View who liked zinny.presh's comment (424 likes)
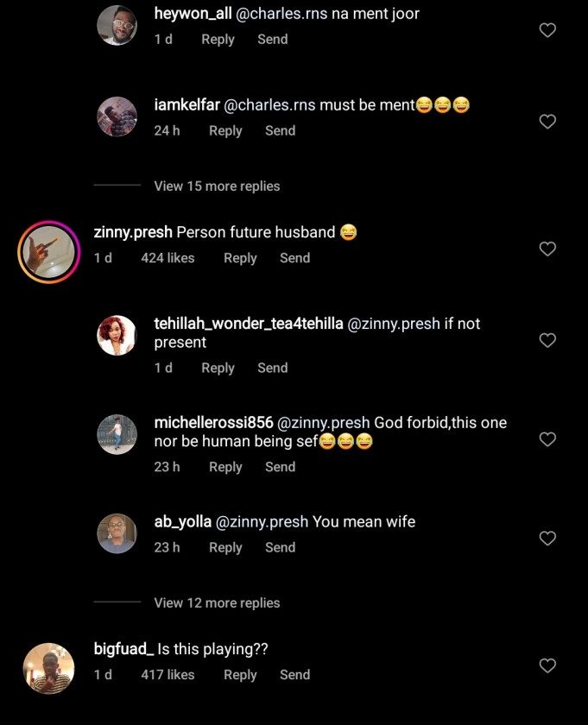Viewport: 588px width, 725px height. [x=168, y=258]
